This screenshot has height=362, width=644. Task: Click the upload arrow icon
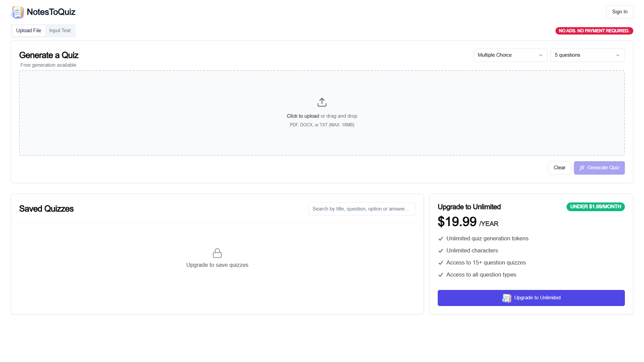click(322, 102)
